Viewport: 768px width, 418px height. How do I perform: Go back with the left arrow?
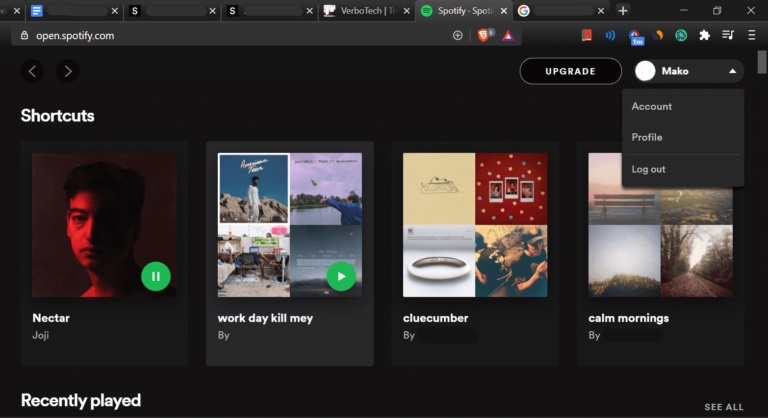coord(32,71)
